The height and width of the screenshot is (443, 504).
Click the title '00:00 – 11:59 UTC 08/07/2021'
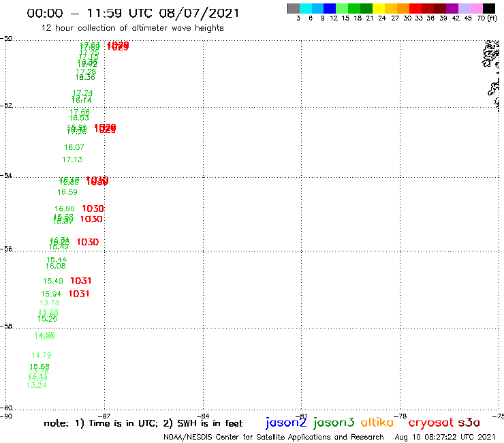click(x=133, y=14)
